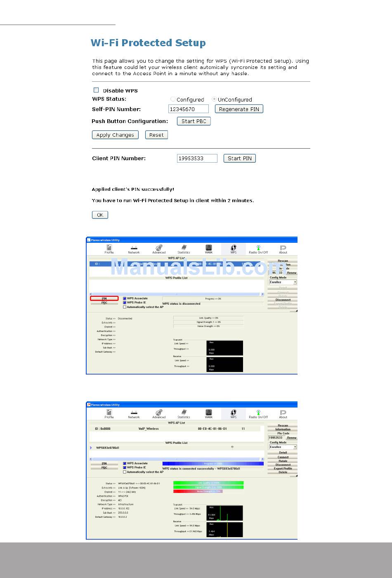Viewport: 392px width, 578px height.
Task: Click the Delete button in connected window
Action: [x=283, y=472]
